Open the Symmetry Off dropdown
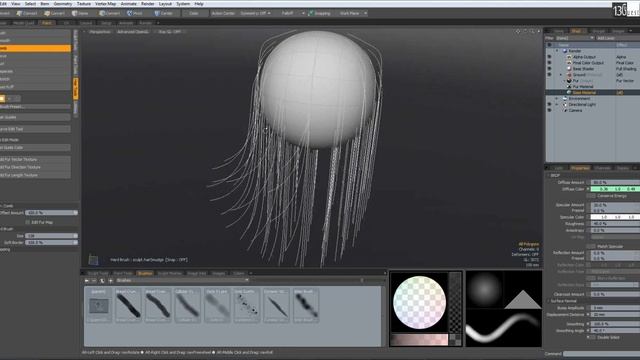 (x=255, y=13)
